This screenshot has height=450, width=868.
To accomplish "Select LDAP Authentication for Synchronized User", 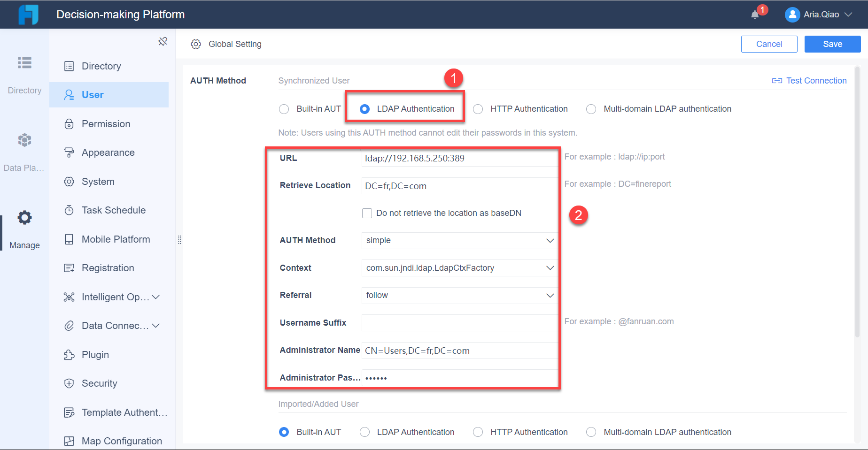I will [364, 108].
